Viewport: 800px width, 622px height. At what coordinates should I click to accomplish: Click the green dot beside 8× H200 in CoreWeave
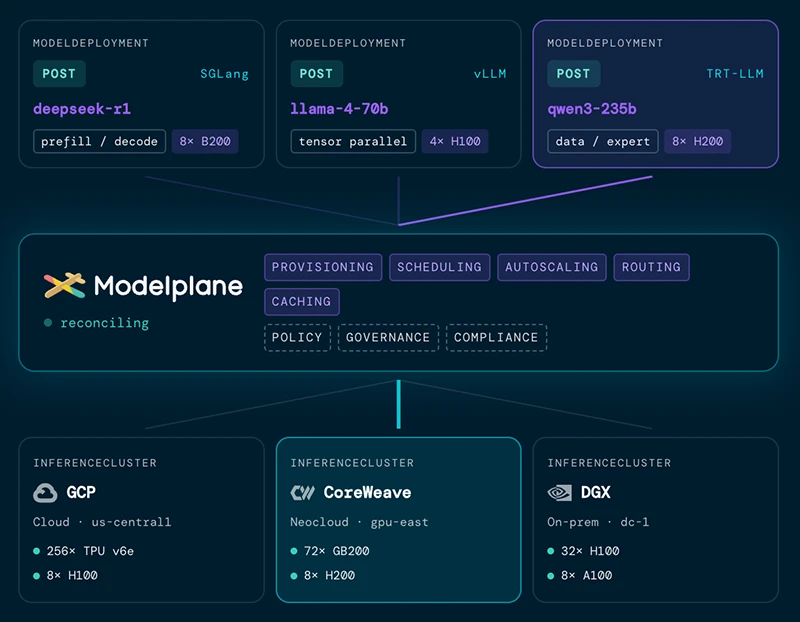[294, 576]
